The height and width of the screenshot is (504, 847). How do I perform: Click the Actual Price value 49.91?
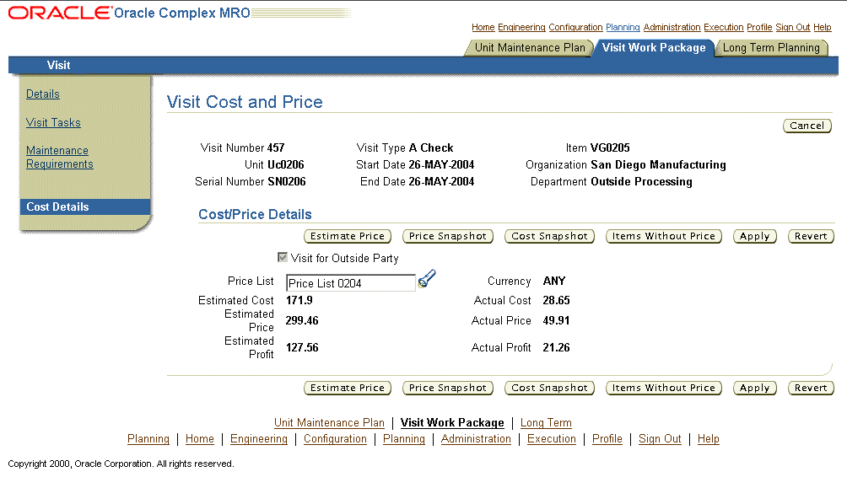[557, 320]
